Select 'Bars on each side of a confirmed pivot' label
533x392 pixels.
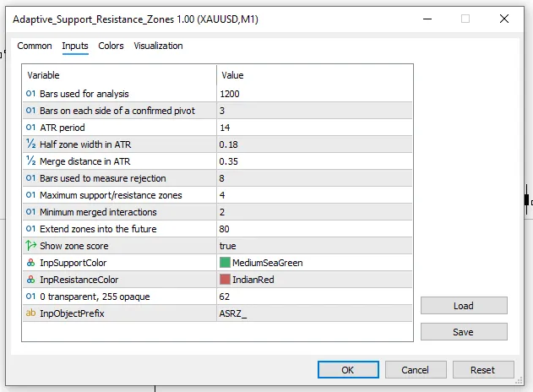click(117, 111)
